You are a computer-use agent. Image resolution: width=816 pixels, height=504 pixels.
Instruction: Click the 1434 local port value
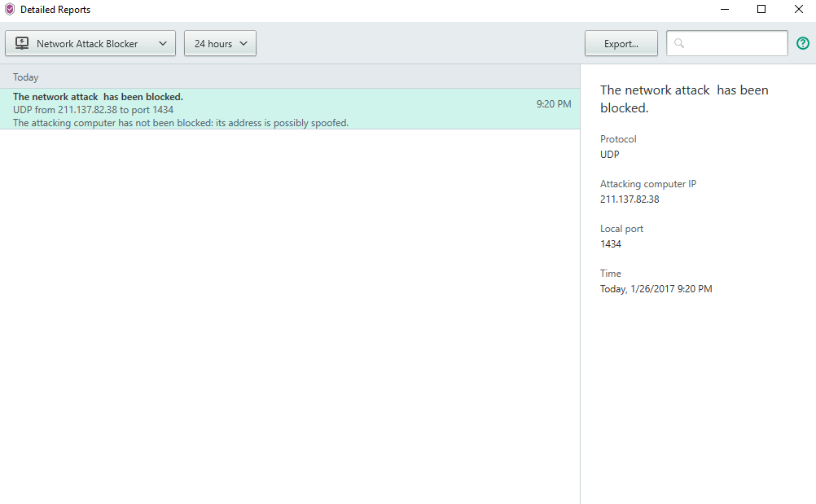coord(611,244)
